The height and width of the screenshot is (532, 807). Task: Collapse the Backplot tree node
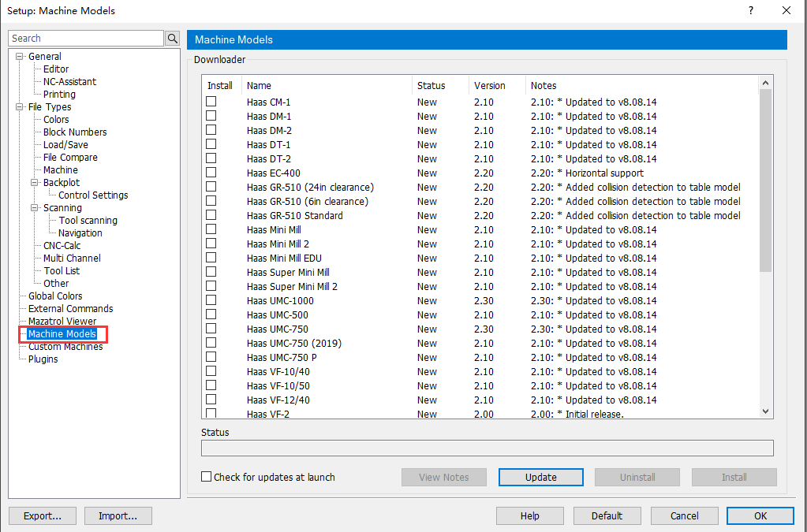pos(35,183)
